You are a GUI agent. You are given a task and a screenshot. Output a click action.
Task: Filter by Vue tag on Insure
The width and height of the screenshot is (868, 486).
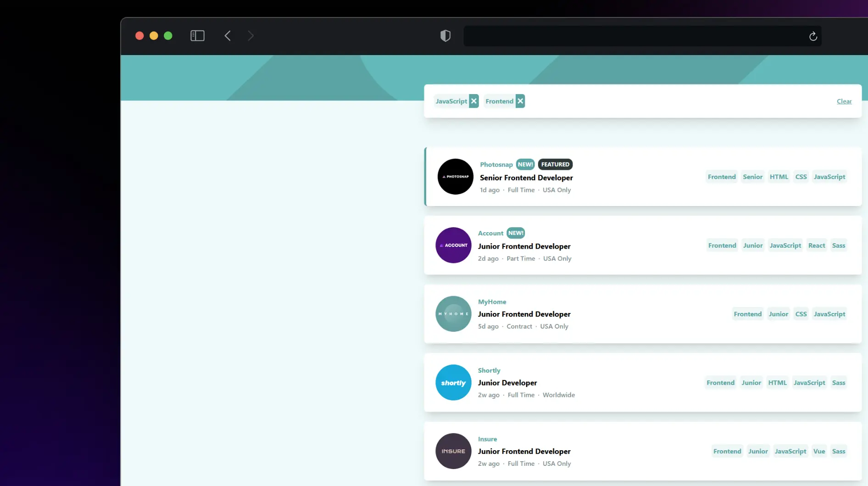pos(819,451)
